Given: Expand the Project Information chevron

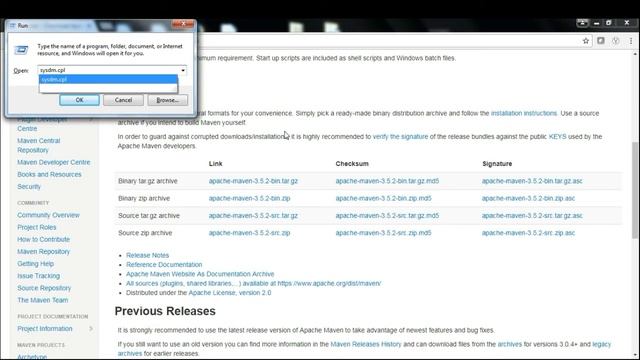Looking at the screenshot, I should click(91, 329).
